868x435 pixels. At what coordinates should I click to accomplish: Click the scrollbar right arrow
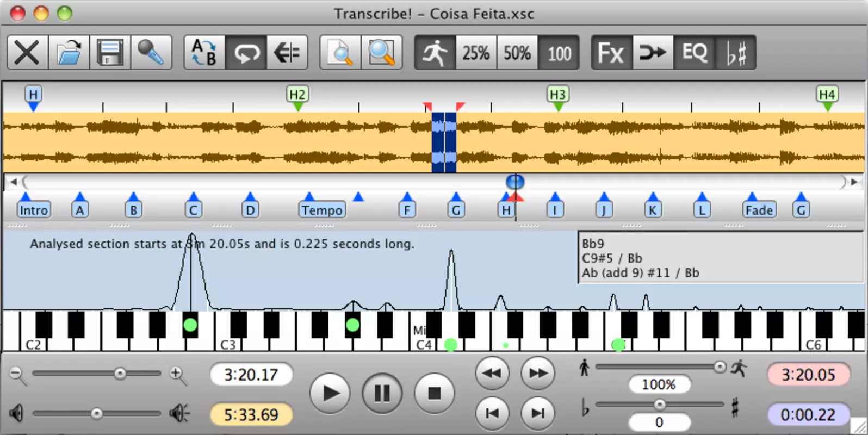[x=854, y=182]
